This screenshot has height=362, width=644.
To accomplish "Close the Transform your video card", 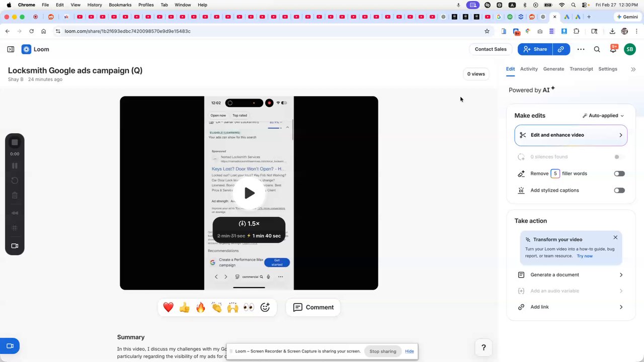I will [x=615, y=237].
